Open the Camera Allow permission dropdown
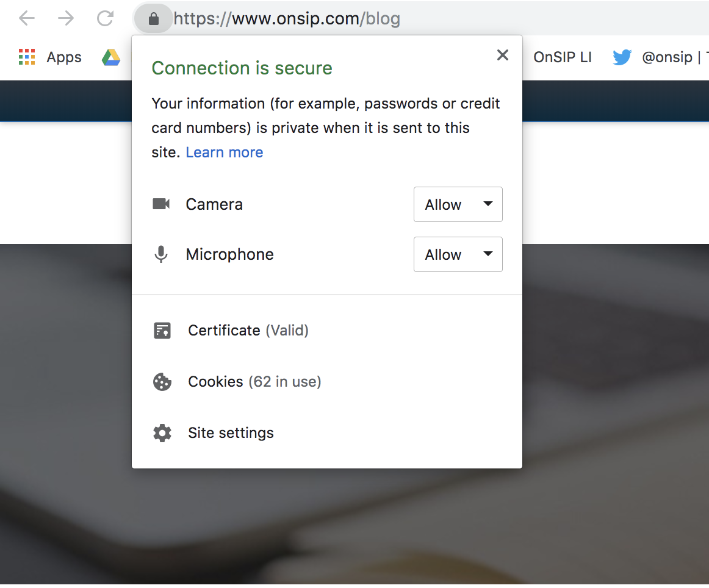Screen dimensions: 709x588 [x=458, y=204]
